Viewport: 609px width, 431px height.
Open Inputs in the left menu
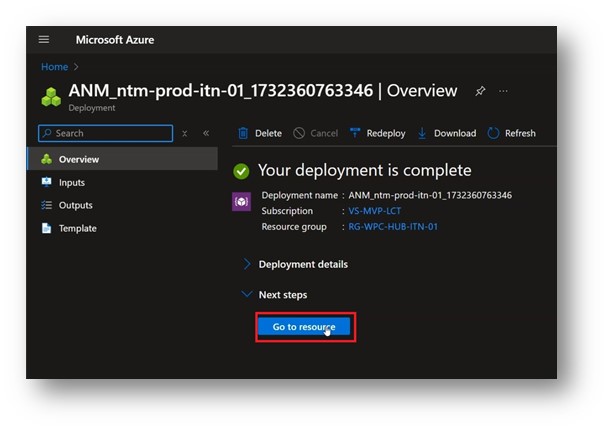tap(71, 183)
